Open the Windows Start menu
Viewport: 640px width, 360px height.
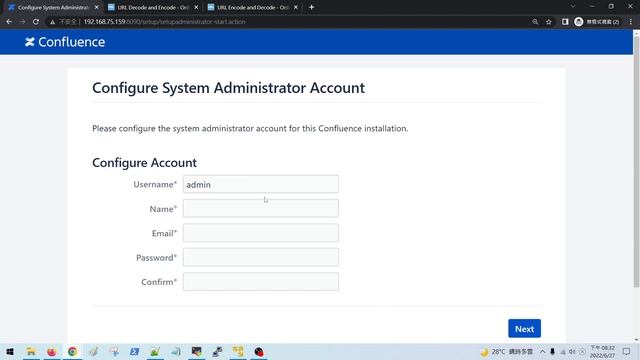tap(10, 351)
